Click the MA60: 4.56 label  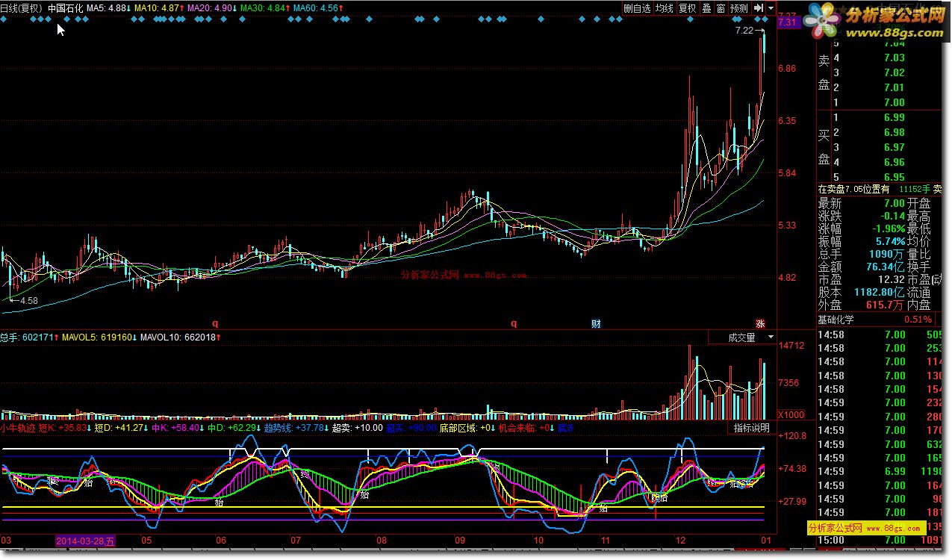[318, 8]
